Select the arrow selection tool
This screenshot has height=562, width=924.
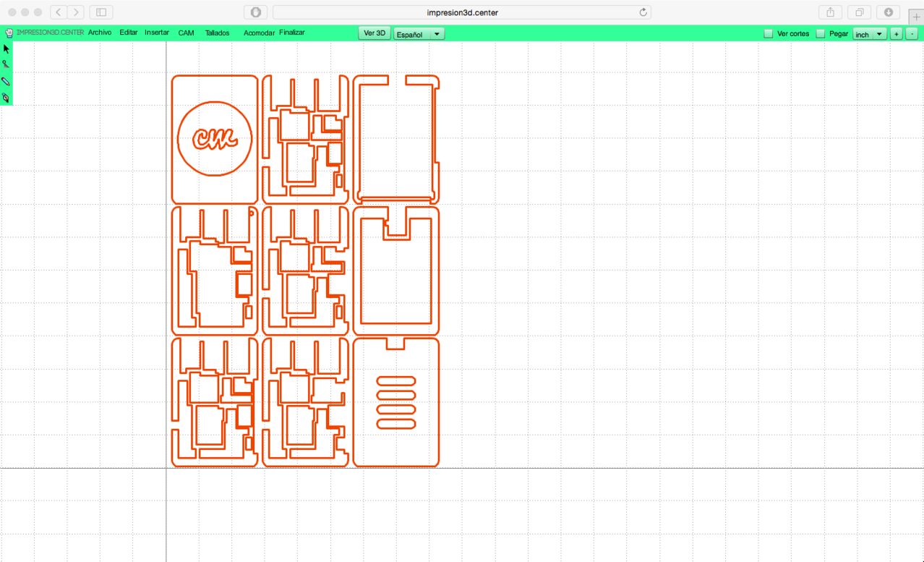pyautogui.click(x=6, y=48)
